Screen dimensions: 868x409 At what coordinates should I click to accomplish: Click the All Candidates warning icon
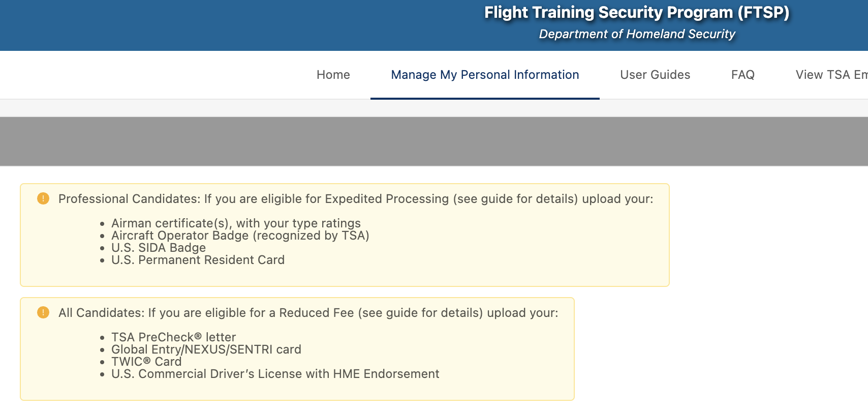tap(43, 312)
